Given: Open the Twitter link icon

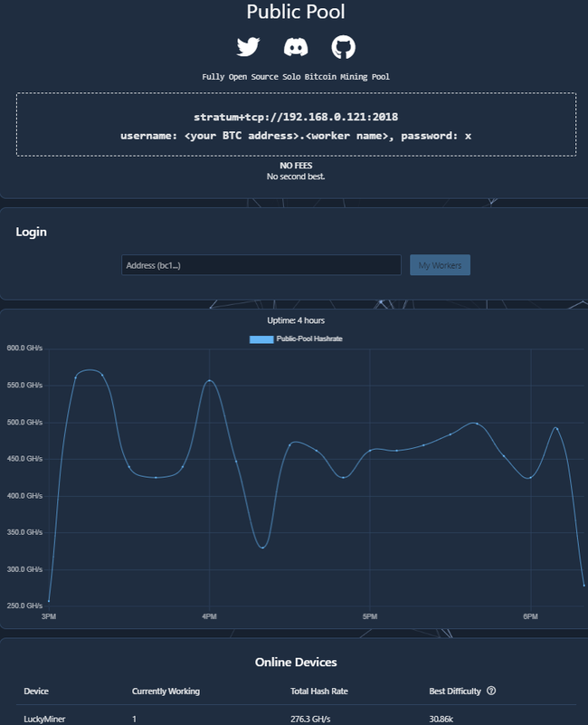Looking at the screenshot, I should pyautogui.click(x=248, y=47).
